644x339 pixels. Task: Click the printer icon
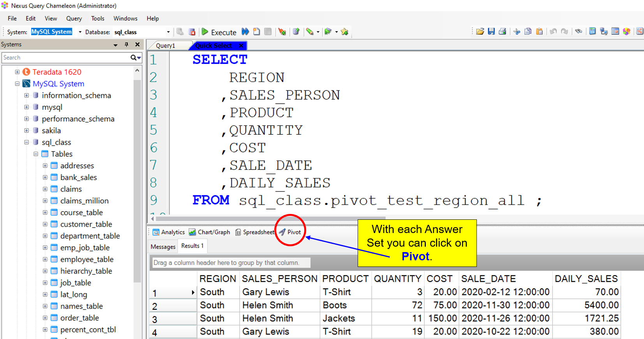tap(503, 32)
